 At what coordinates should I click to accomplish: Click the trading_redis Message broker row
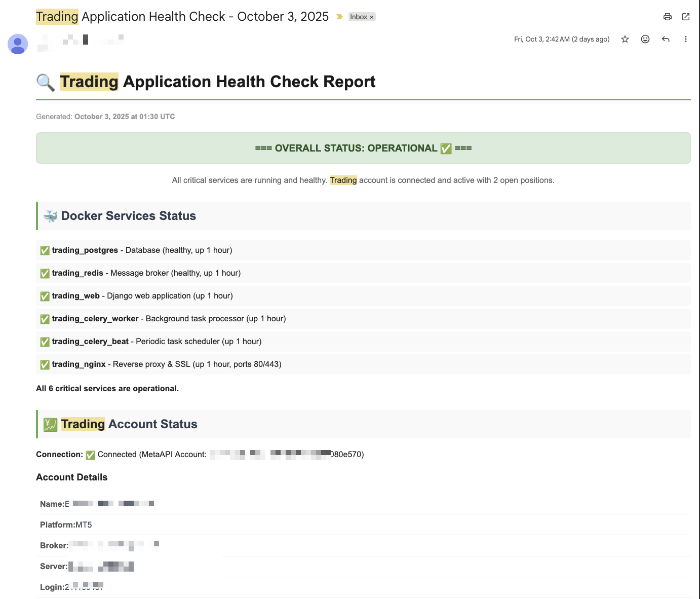pos(363,273)
